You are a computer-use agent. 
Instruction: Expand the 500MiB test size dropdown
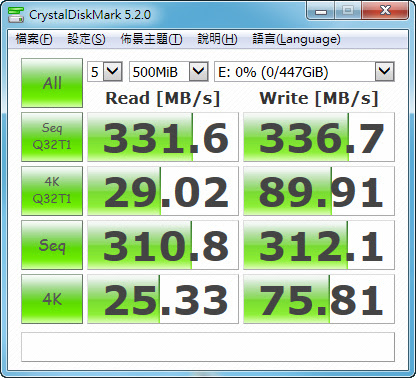tap(169, 72)
